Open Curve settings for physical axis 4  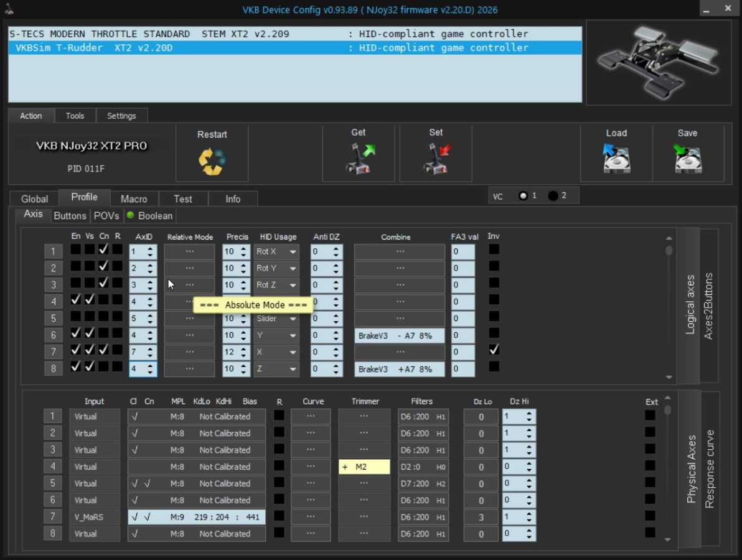point(311,466)
